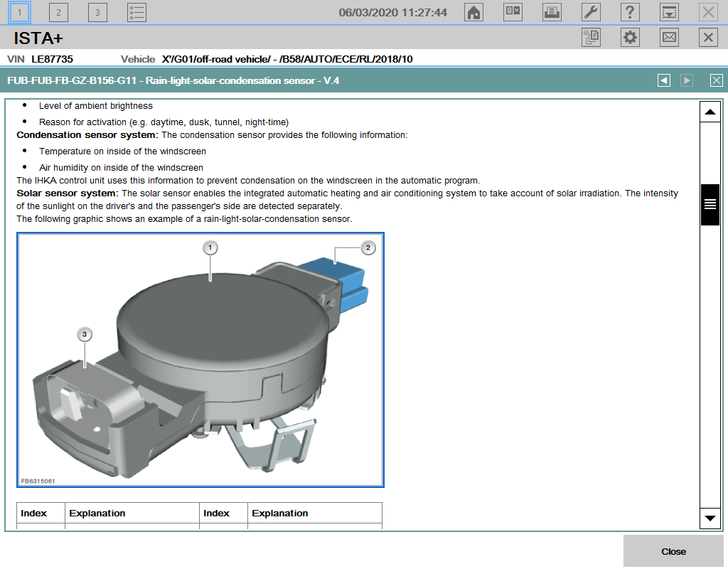Viewport: 728px width, 569px height.
Task: Close the document header panel
Action: click(x=717, y=80)
